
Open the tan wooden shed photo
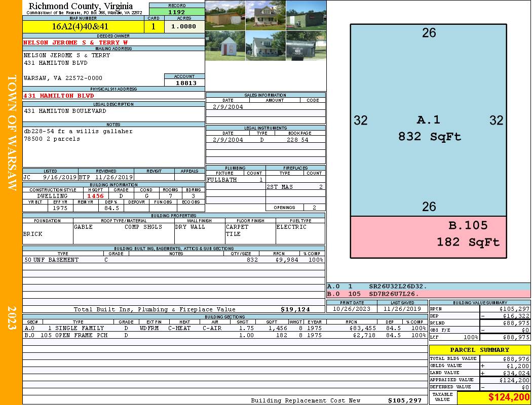(225, 15)
